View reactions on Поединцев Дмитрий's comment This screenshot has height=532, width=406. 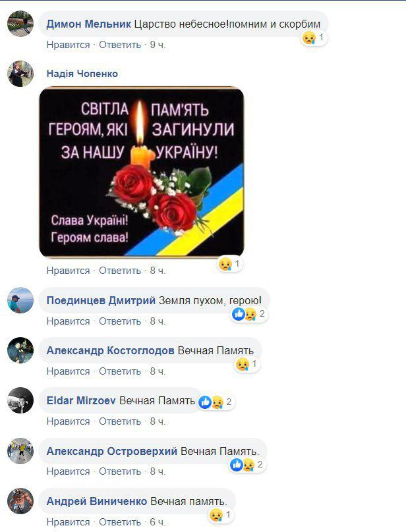(x=248, y=314)
